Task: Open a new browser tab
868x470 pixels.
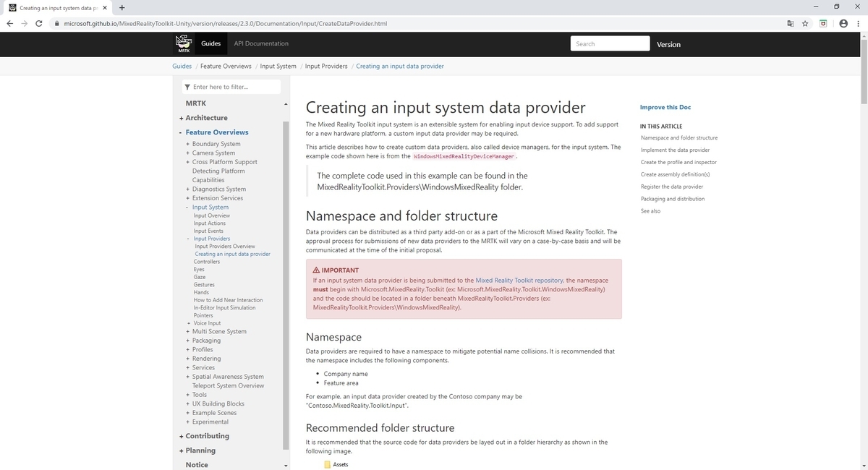Action: point(122,8)
